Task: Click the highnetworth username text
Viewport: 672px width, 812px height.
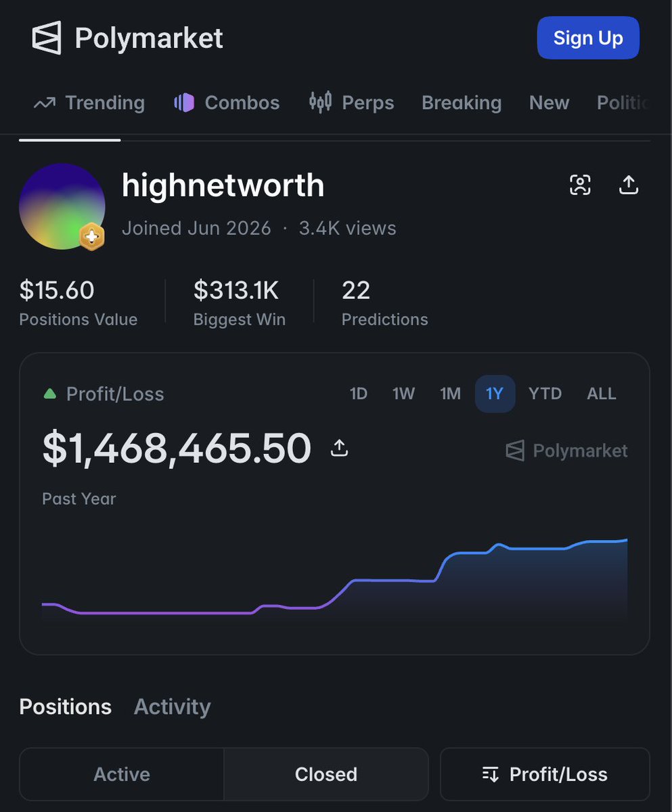Action: (x=223, y=185)
